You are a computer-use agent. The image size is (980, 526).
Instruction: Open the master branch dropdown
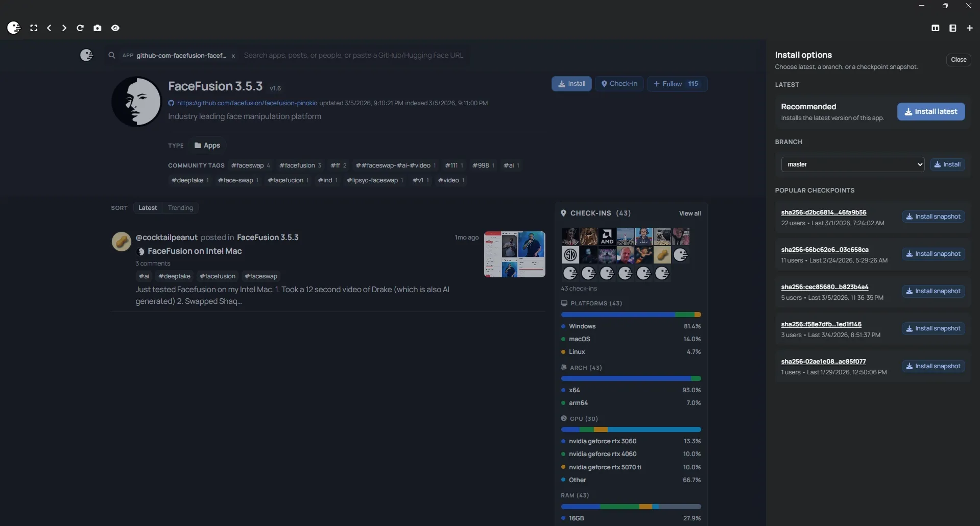(852, 164)
